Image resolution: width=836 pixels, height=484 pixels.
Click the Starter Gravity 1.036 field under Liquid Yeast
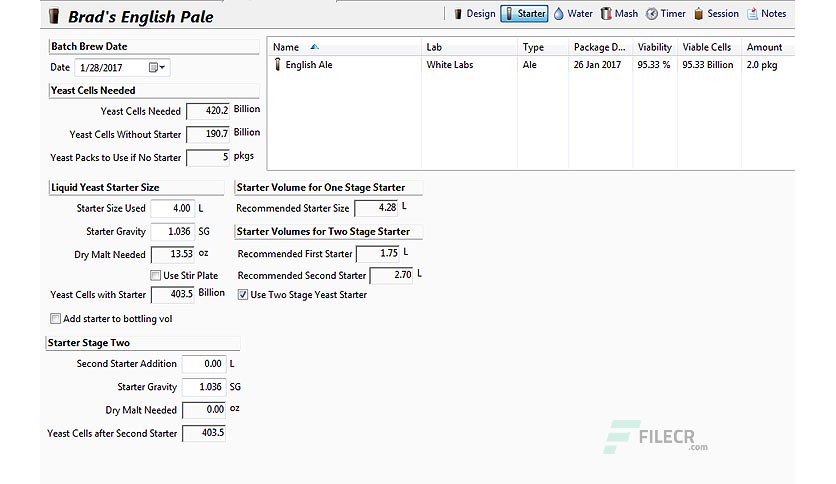(x=172, y=231)
